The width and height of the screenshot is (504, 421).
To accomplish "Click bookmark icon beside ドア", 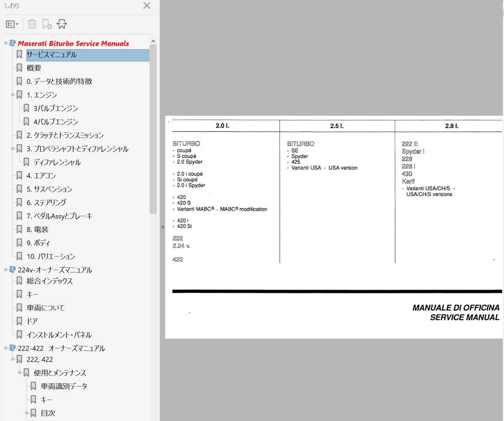I will [19, 322].
